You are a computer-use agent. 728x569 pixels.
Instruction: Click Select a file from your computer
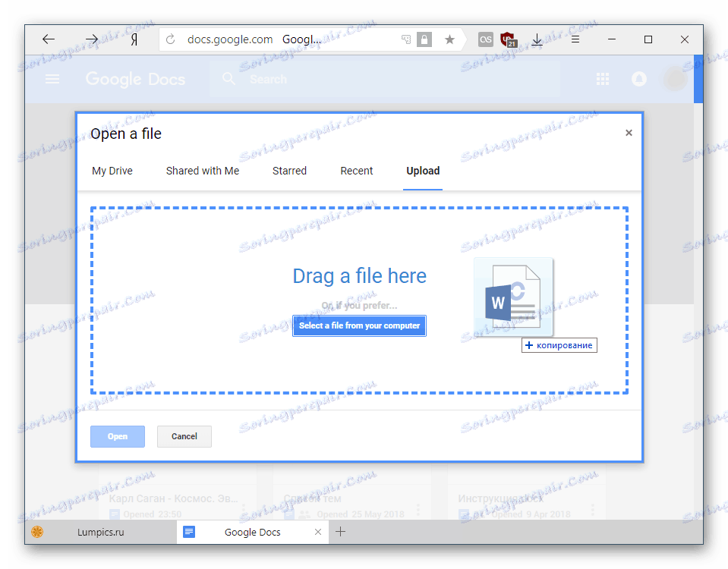click(x=359, y=325)
